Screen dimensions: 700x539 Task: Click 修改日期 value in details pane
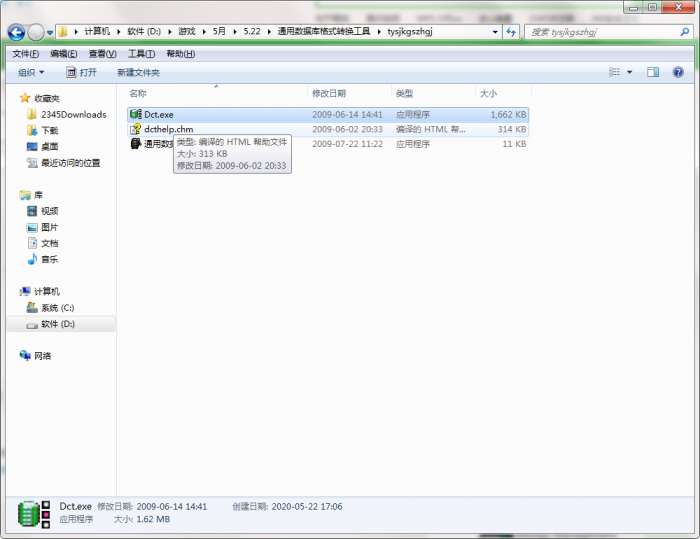(171, 506)
